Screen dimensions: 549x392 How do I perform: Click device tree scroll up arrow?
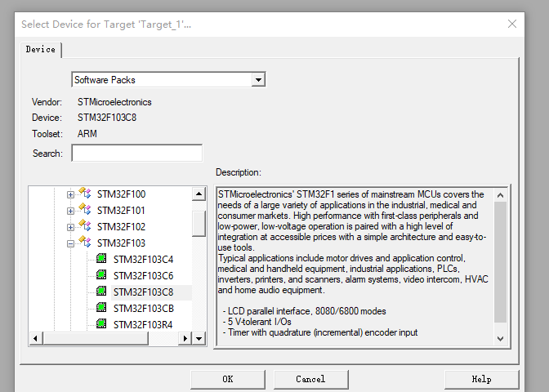[x=199, y=194]
